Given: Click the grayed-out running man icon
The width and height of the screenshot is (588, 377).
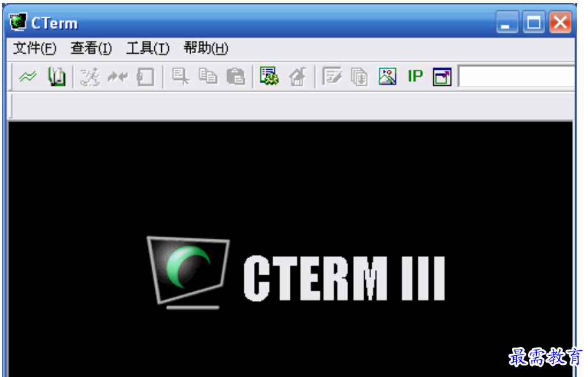Looking at the screenshot, I should click(90, 77).
